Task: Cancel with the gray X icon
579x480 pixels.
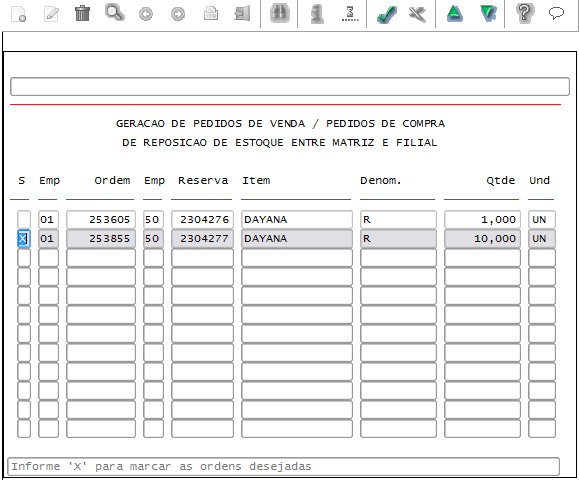Action: pos(418,14)
